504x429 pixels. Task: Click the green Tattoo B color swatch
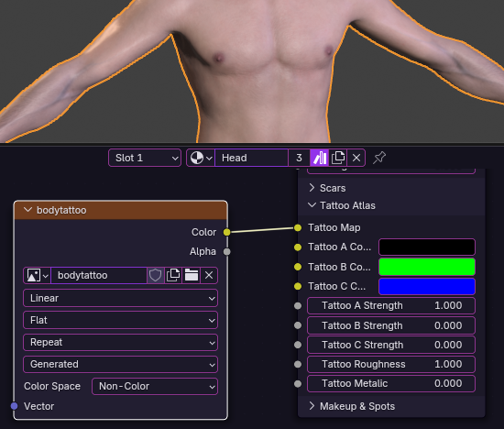(x=427, y=267)
